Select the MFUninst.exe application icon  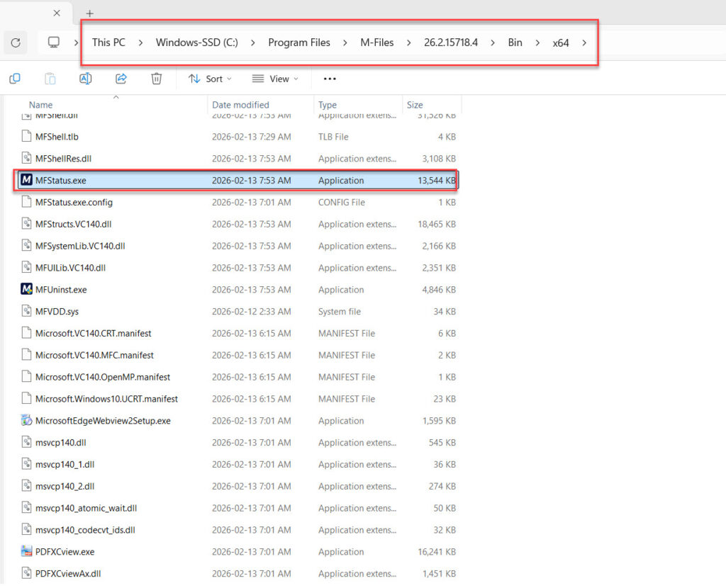click(x=27, y=290)
